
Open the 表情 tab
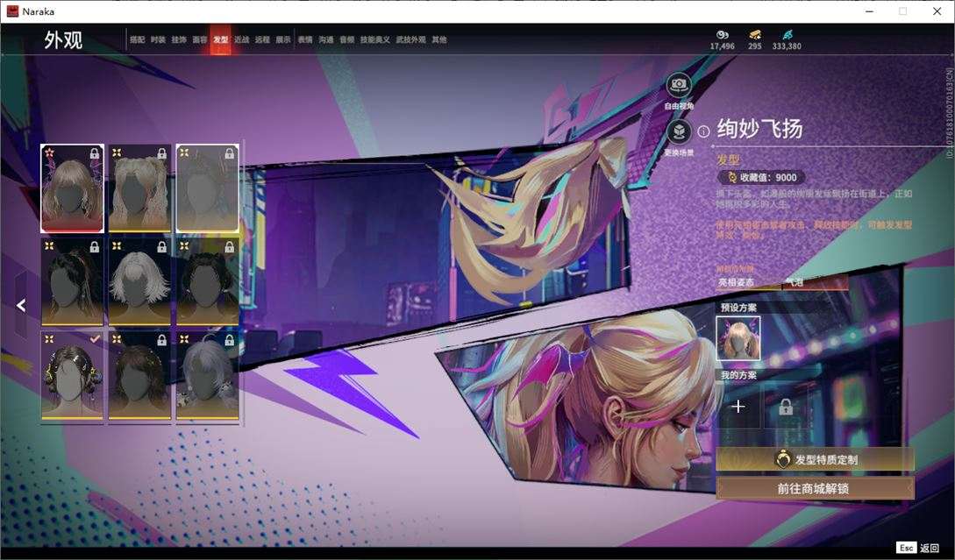coord(305,39)
